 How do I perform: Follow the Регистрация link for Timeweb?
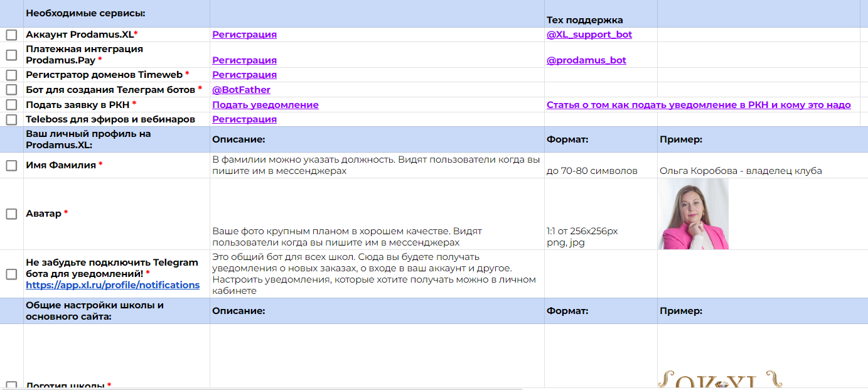pyautogui.click(x=244, y=75)
